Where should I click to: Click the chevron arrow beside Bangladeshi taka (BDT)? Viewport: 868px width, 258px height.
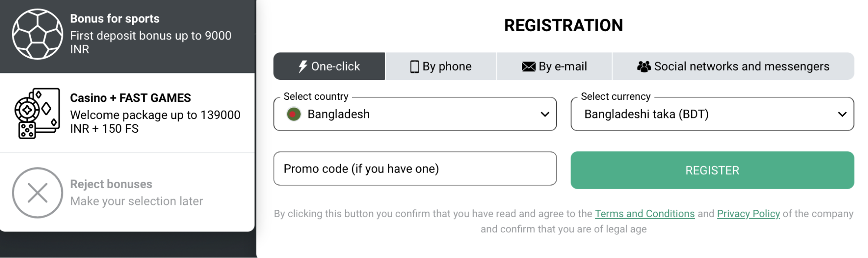(842, 114)
